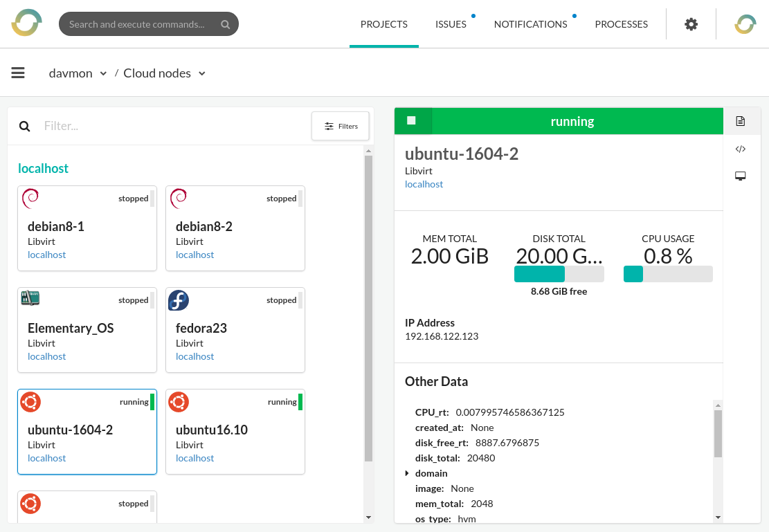
Task: Click the Ubuntu logo on bottom stopped card
Action: click(x=30, y=504)
